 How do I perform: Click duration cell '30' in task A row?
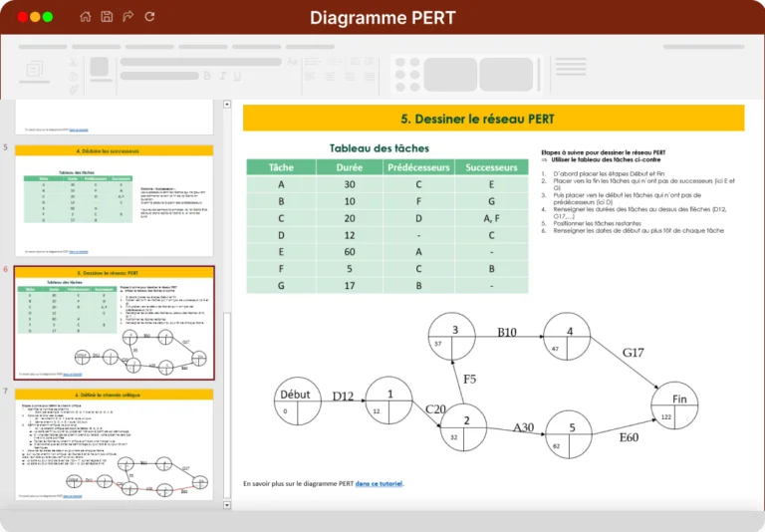coord(350,184)
